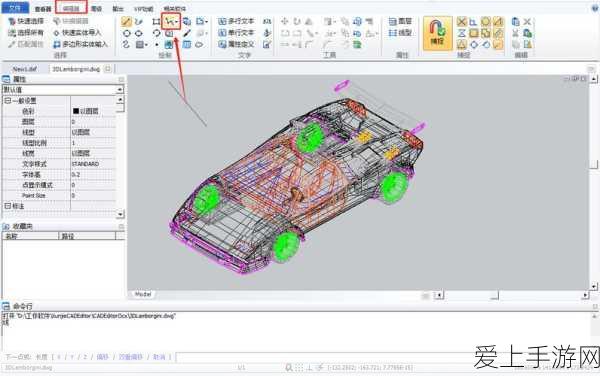This screenshot has height=376, width=600.
Task: Select the circle drawing tool
Action: pos(127,34)
